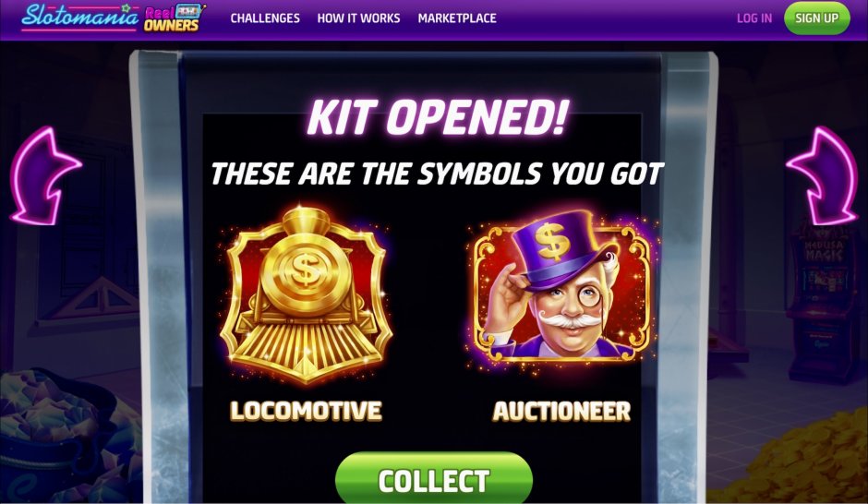The image size is (868, 504).
Task: Click the Kit Opened heading
Action: point(438,117)
